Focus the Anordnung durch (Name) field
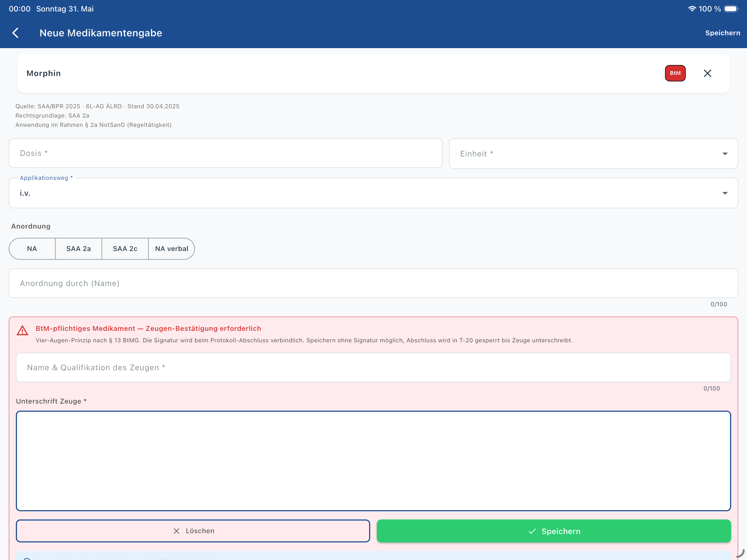 373,283
